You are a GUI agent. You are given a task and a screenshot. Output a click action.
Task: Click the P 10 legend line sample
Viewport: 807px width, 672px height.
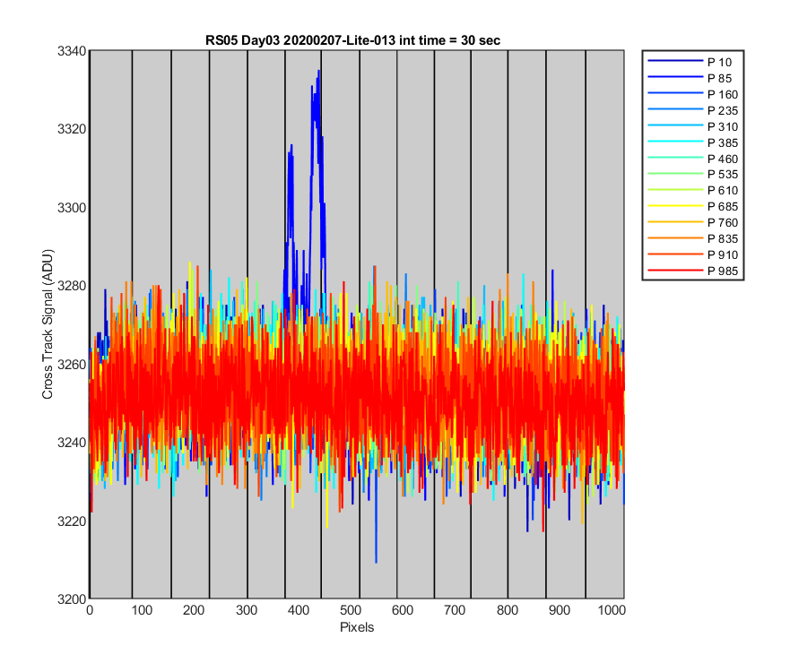[x=675, y=61]
